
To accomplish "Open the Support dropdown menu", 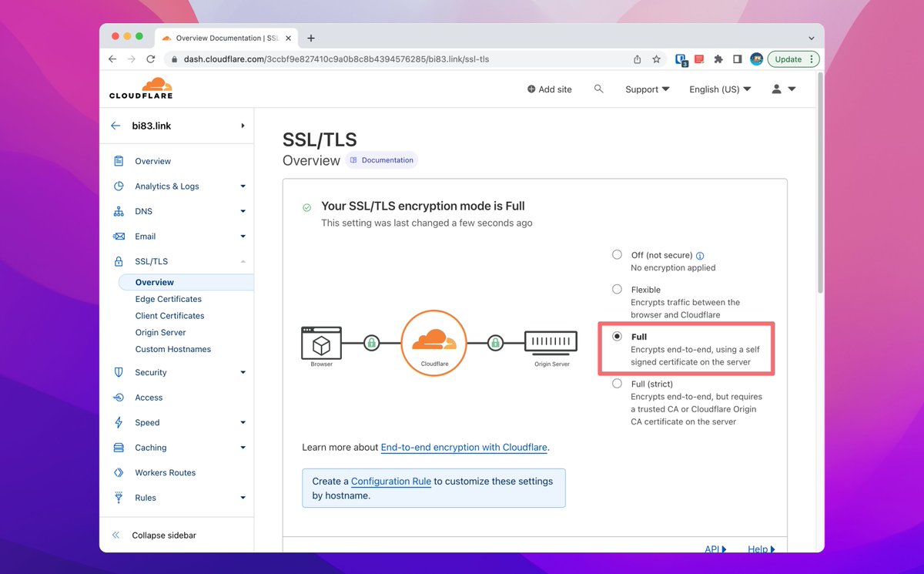I will pos(647,89).
